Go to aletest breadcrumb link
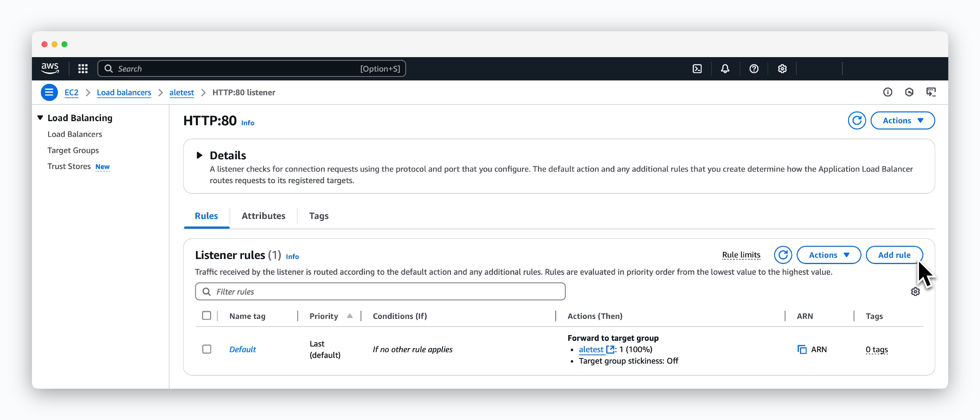Screen dimensions: 980x420 181,92
